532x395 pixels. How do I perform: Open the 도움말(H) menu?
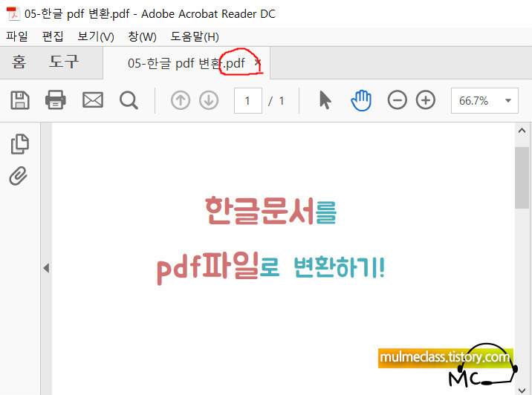point(195,36)
